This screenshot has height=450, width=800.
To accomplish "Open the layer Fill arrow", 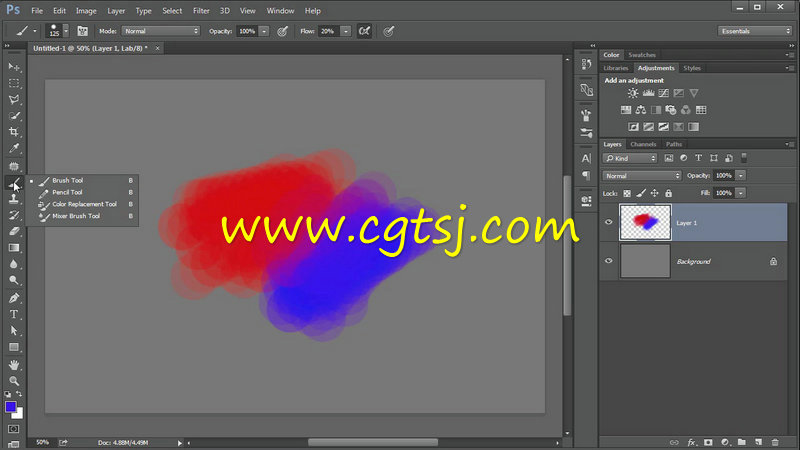I will point(741,193).
